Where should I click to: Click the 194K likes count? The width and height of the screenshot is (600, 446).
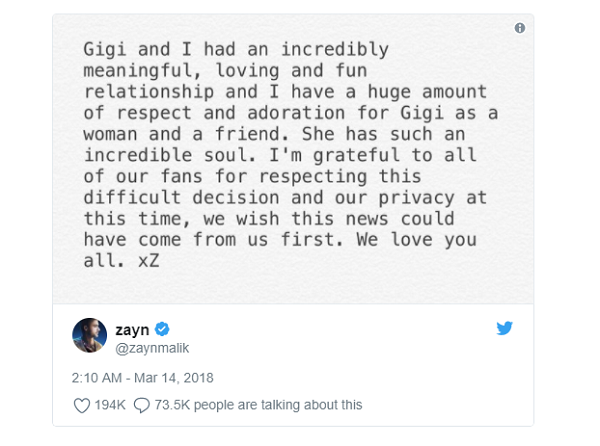pyautogui.click(x=108, y=405)
